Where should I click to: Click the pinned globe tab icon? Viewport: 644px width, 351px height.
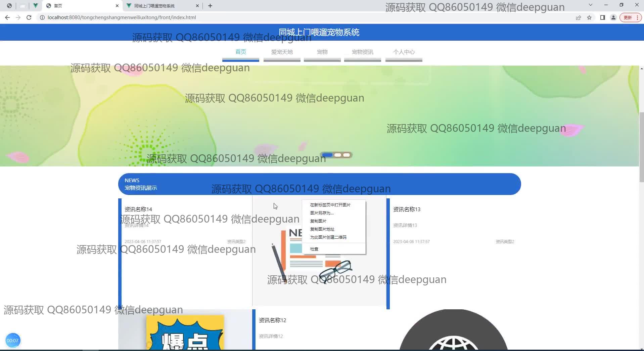9,6
